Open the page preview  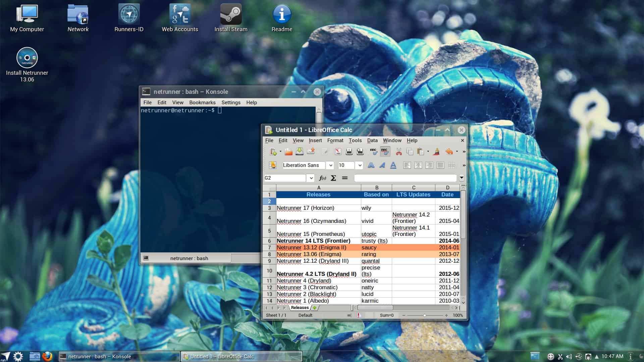[360, 152]
